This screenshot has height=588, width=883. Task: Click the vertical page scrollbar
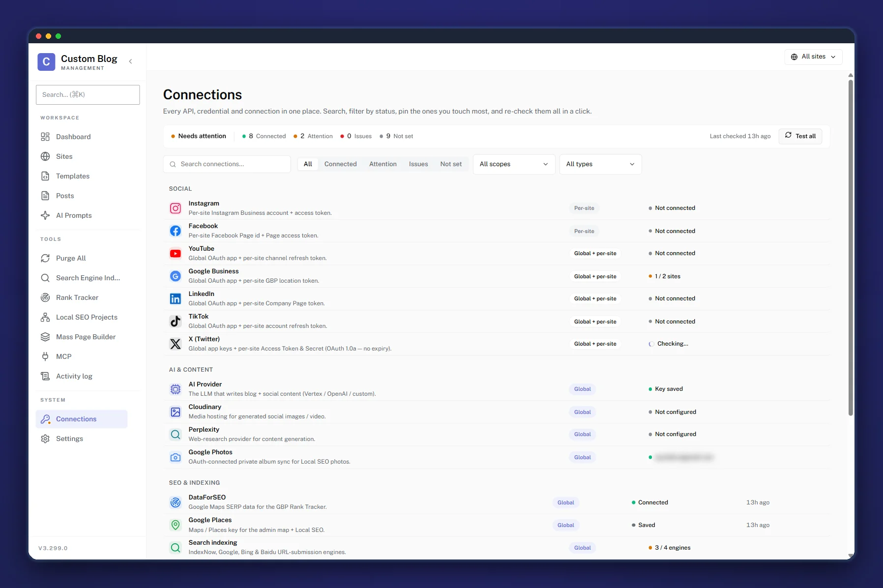(851, 247)
